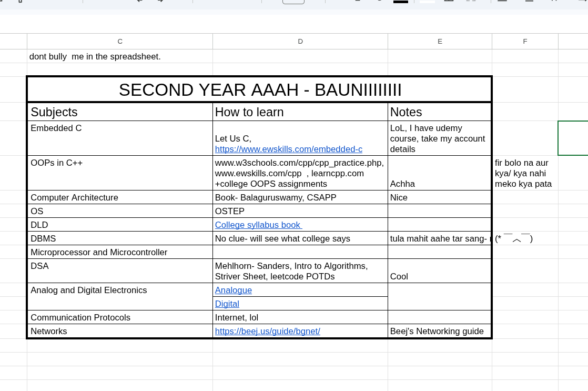Select column D header
Image resolution: width=588 pixels, height=391 pixels.
point(300,41)
